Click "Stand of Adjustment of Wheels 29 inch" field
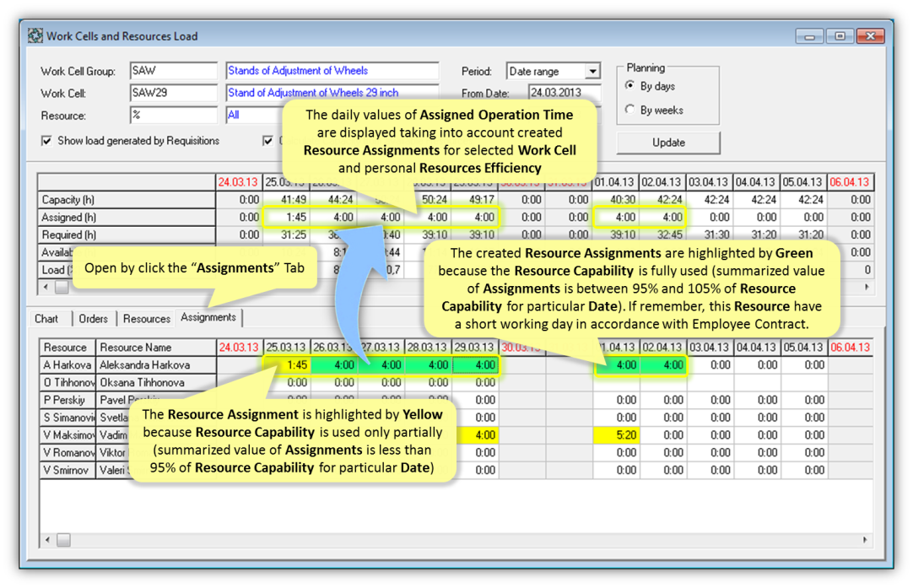913x588 pixels. [332, 93]
